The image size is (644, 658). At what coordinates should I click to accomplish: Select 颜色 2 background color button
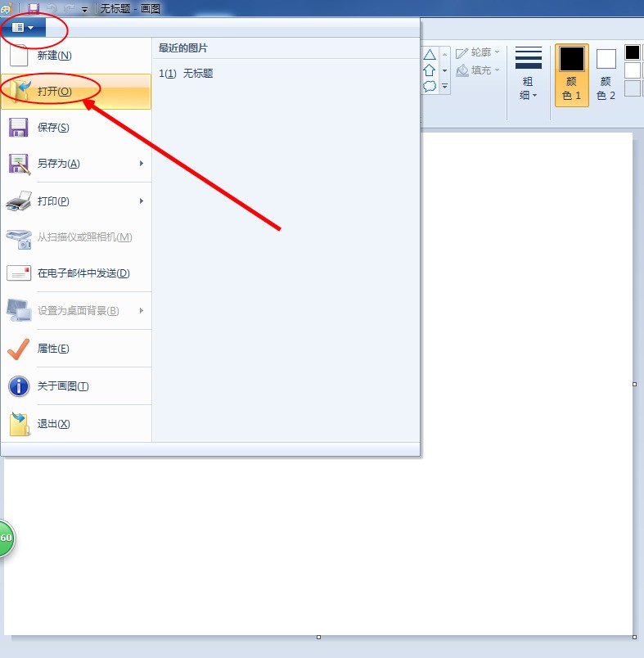pos(606,75)
